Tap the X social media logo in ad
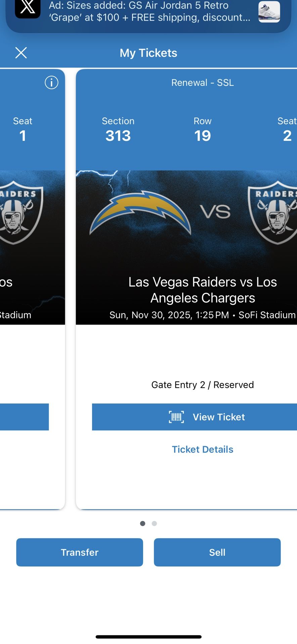297x644 pixels. pyautogui.click(x=28, y=9)
